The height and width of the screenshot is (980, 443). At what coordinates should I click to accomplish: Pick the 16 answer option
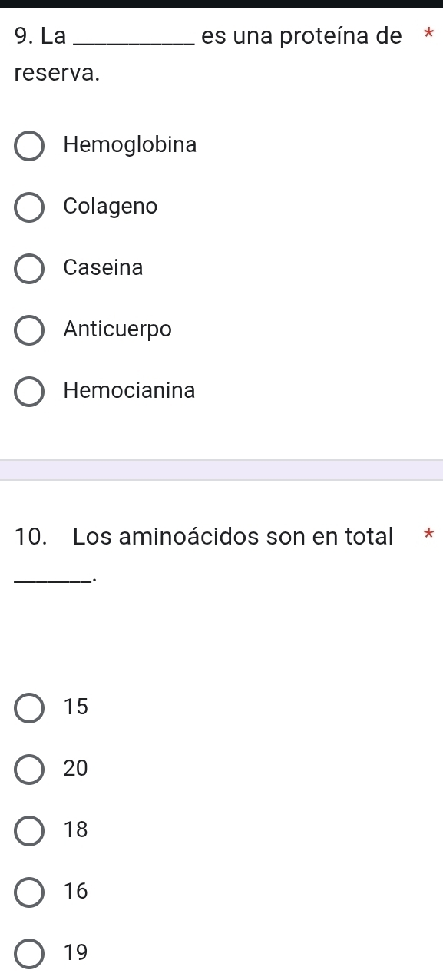point(28,892)
